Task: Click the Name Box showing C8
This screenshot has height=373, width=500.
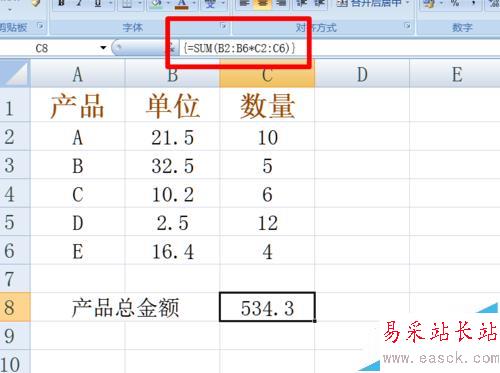Action: point(50,48)
